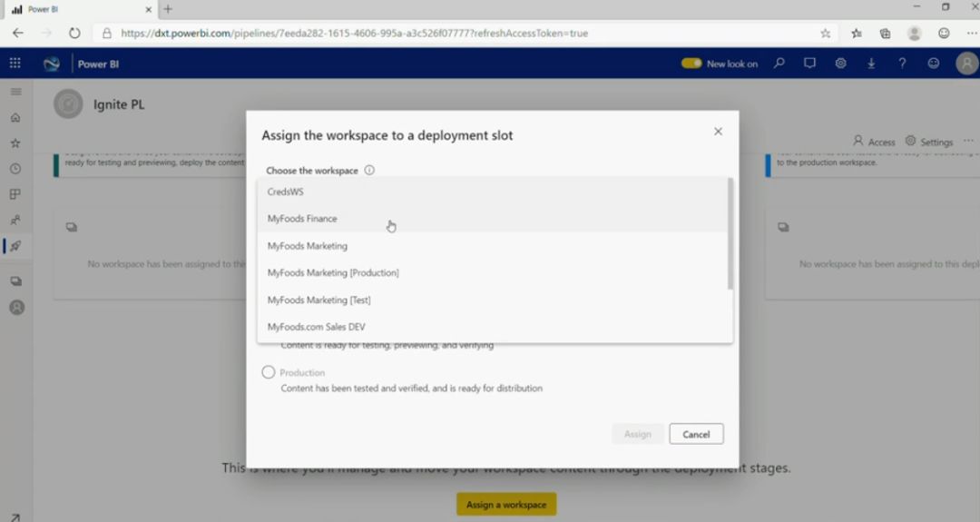Click the Cancel button
Viewport: 980px width, 522px height.
click(696, 434)
